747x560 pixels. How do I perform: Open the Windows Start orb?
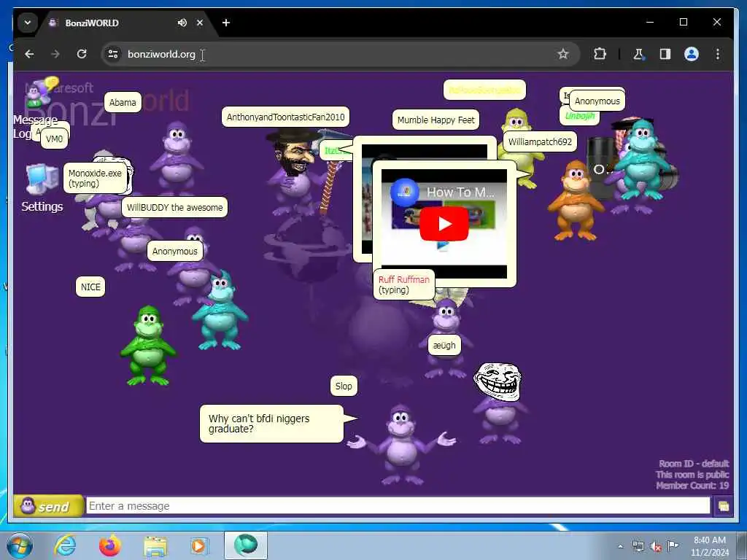coord(20,545)
